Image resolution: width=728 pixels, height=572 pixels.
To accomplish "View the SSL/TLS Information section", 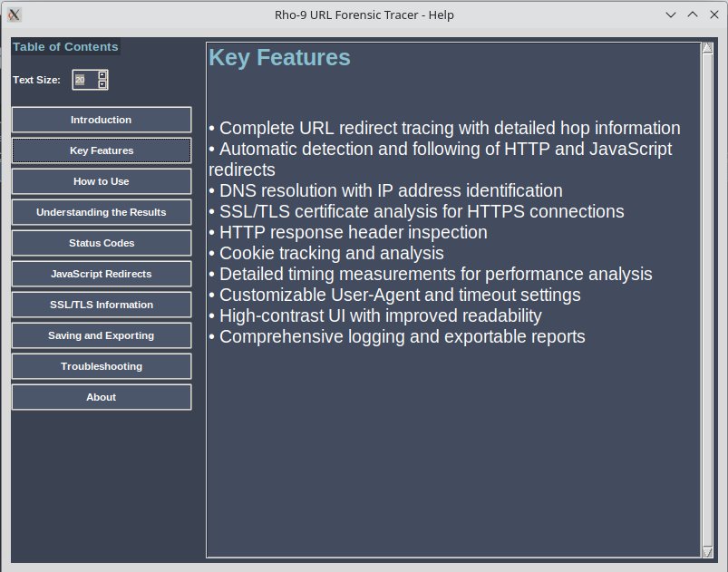I will 101,305.
